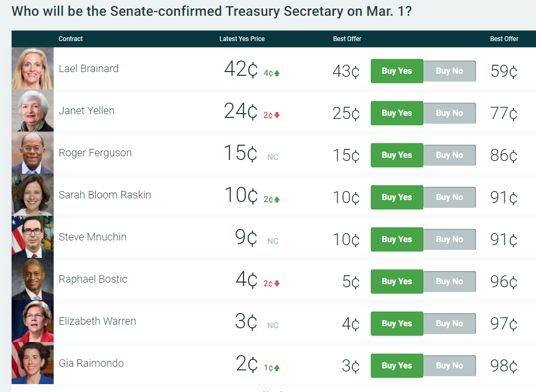The height and width of the screenshot is (392, 536).
Task: Select Roger Ferguson's portrait image
Action: click(x=33, y=153)
